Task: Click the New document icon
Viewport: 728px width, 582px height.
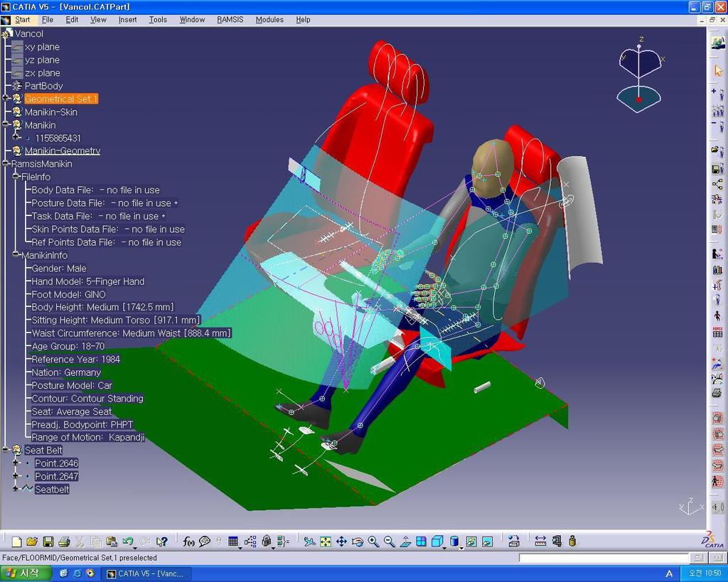Action: (x=17, y=541)
